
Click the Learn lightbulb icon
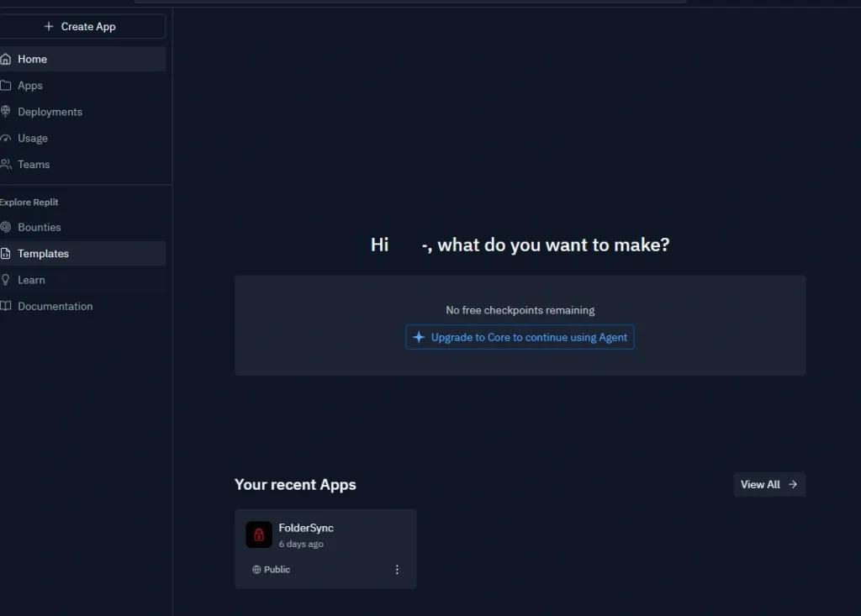tap(6, 280)
